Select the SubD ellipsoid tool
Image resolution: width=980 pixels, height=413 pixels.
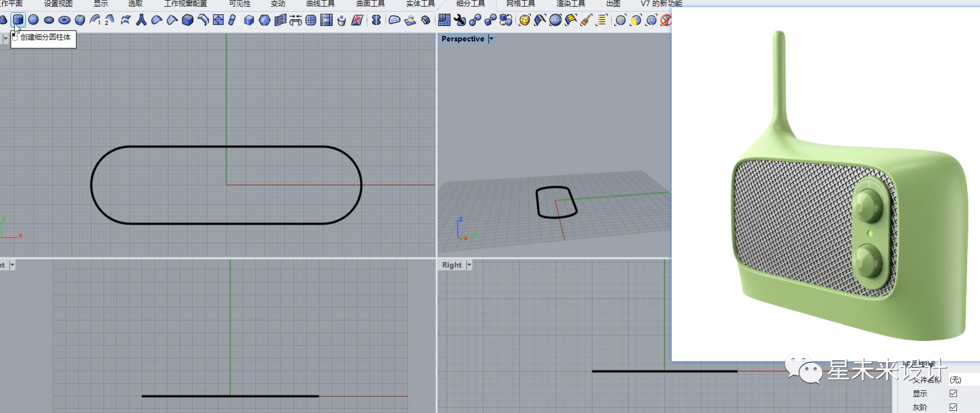click(49, 20)
